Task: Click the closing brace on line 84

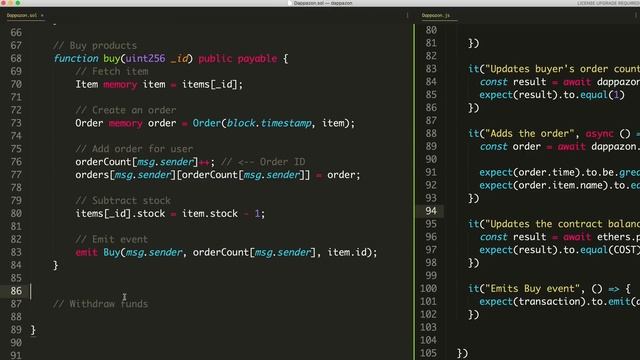Action: click(56, 266)
